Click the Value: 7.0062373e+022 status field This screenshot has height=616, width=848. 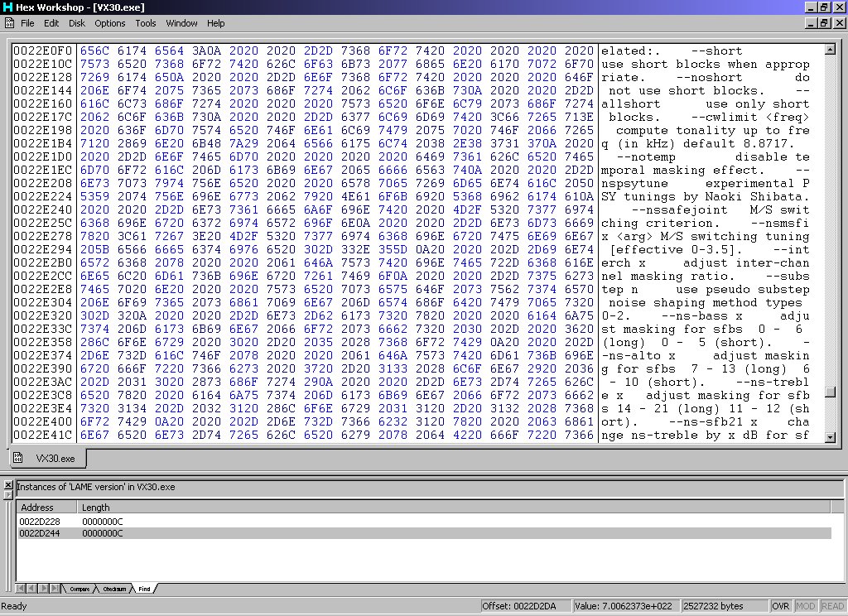pos(626,606)
